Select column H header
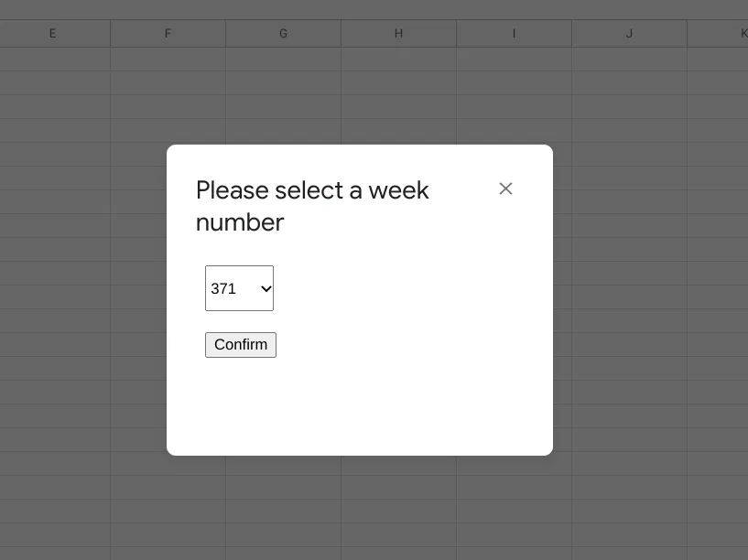748x560 pixels. 398,34
